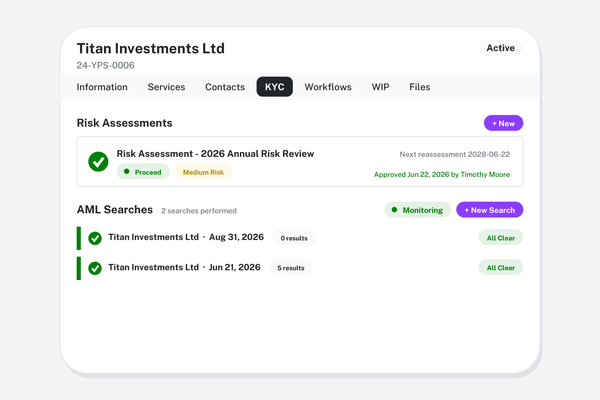Click the Risk Assessments section heading
Viewport: 600px width, 400px height.
click(x=124, y=123)
